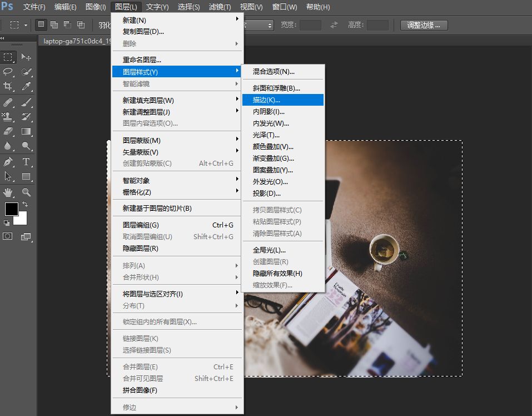Click the 调整边缘 button
Screen dimensions: 532x416
(x=424, y=25)
